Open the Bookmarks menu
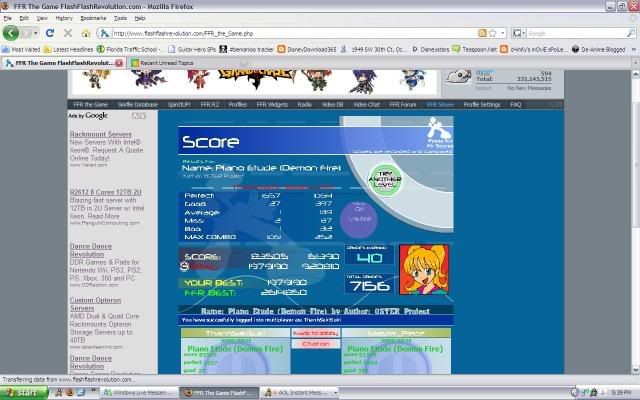Screen dimensions: 640x400 pos(92,18)
